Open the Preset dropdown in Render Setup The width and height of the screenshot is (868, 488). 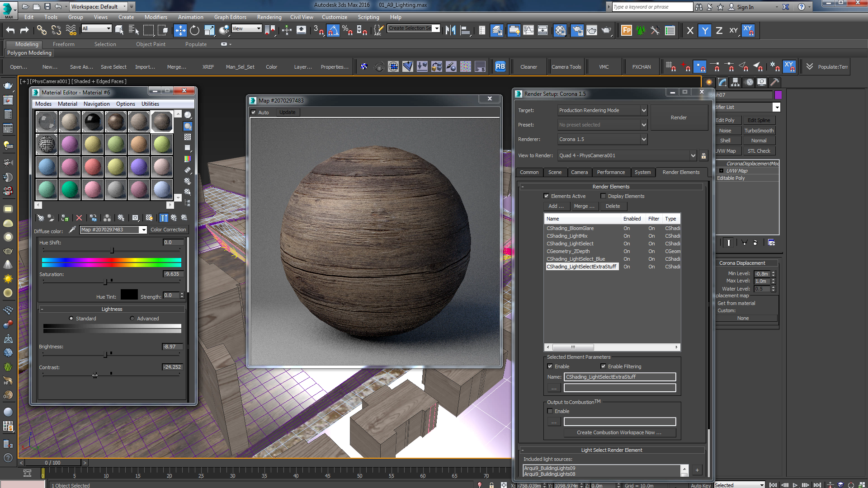(602, 125)
